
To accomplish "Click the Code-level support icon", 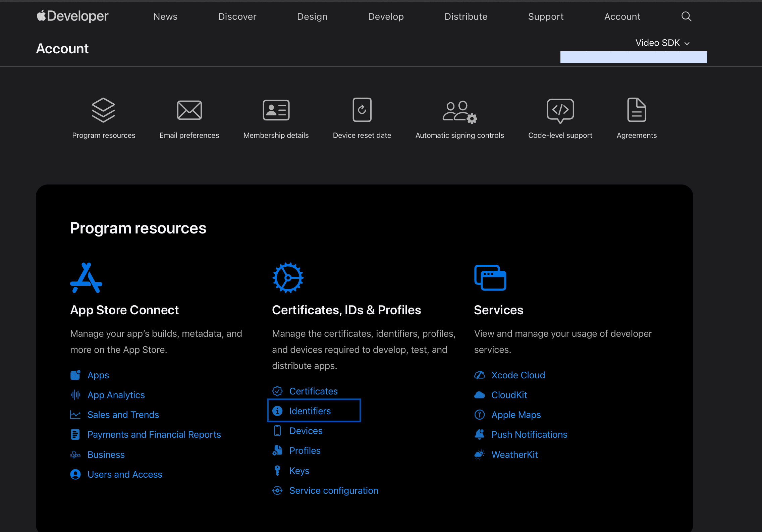I will [560, 111].
